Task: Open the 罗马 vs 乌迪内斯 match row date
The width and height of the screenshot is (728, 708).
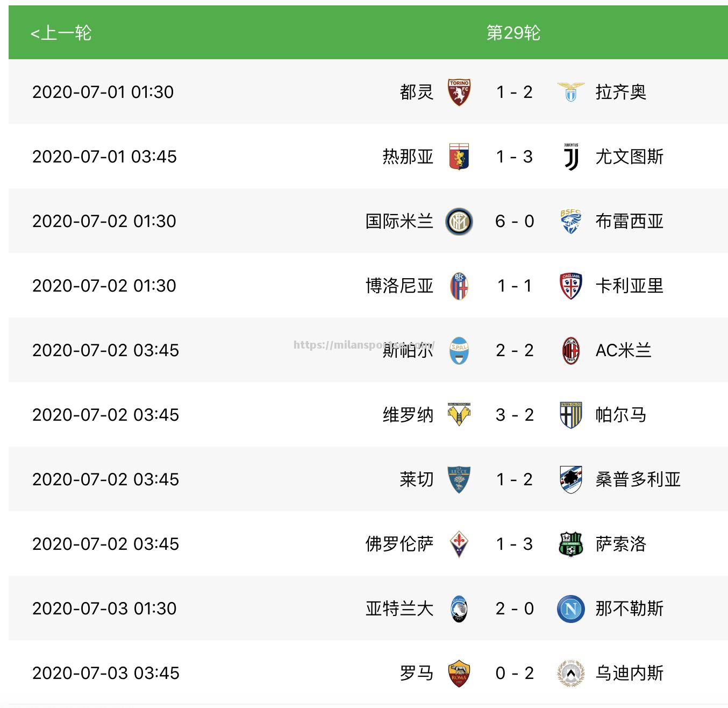Action: coord(105,673)
